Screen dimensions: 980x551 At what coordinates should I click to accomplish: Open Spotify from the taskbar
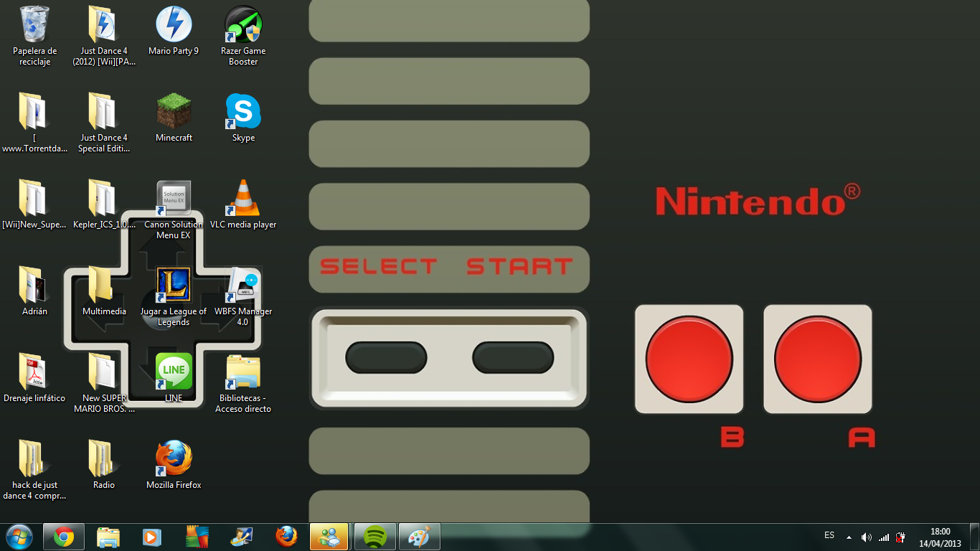tap(375, 537)
